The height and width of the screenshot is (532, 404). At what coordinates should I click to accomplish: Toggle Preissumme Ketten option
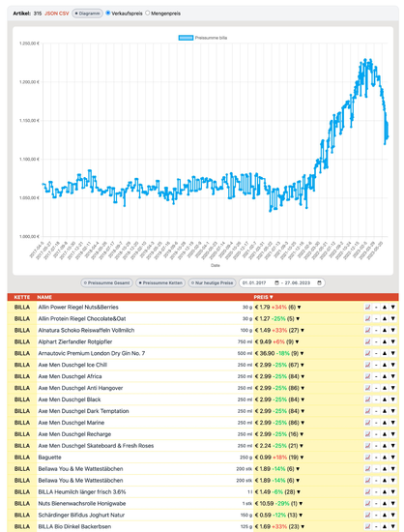point(160,282)
